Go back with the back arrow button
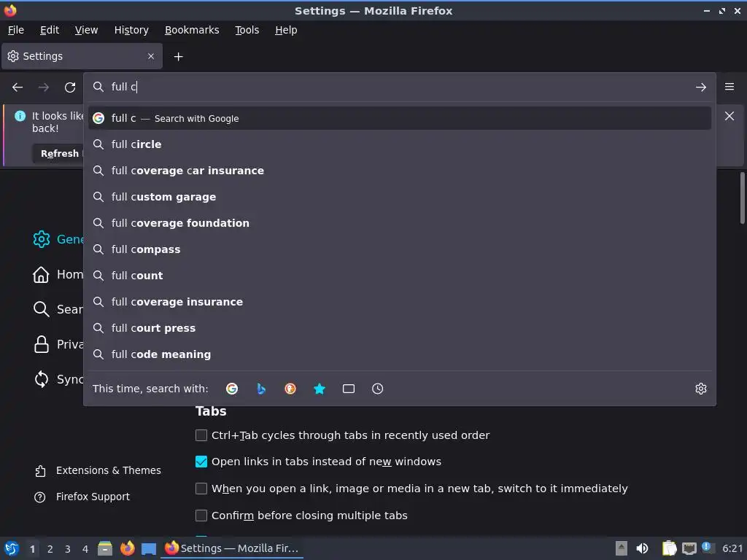Viewport: 747px width, 560px height. click(18, 87)
